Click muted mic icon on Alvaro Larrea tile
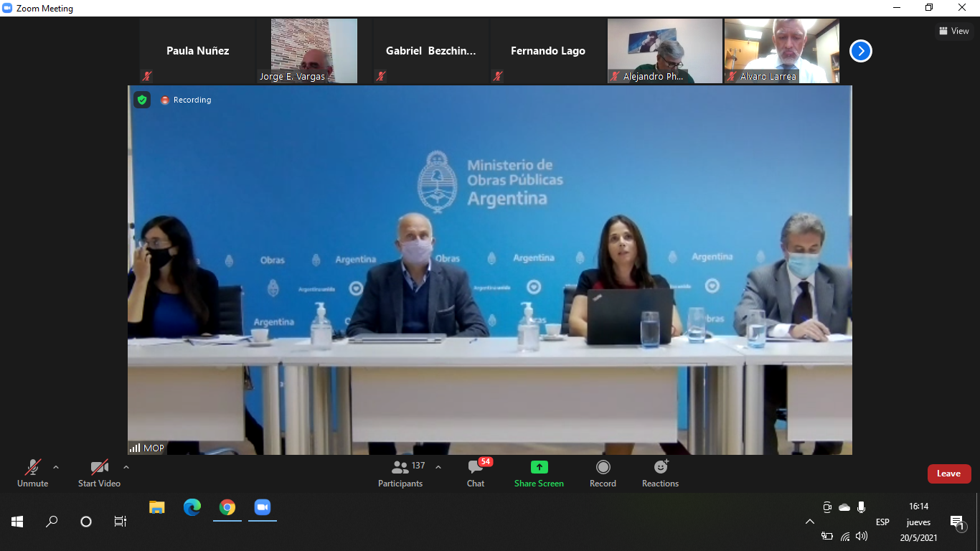Screen dimensions: 980x551 coord(732,76)
